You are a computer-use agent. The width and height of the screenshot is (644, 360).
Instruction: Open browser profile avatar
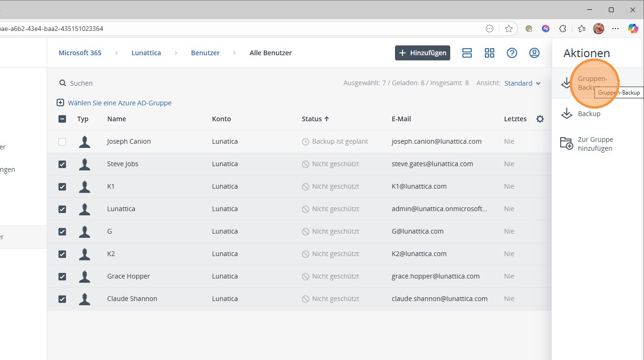pos(599,29)
